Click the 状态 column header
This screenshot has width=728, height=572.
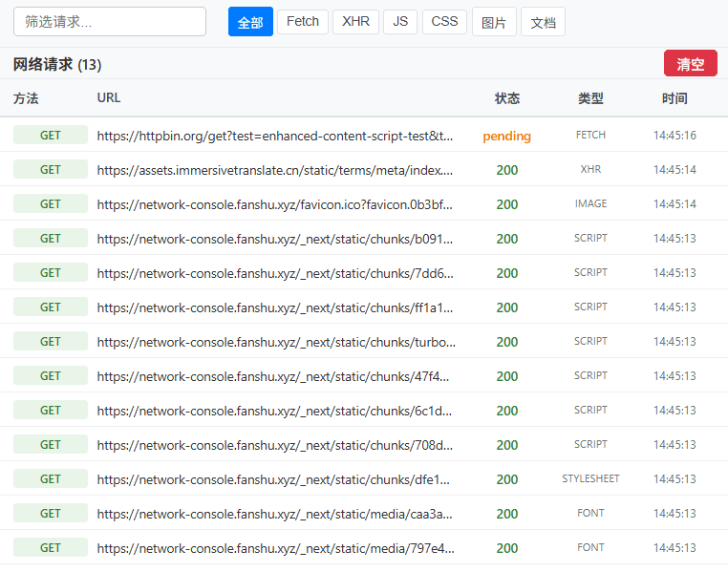tap(507, 98)
